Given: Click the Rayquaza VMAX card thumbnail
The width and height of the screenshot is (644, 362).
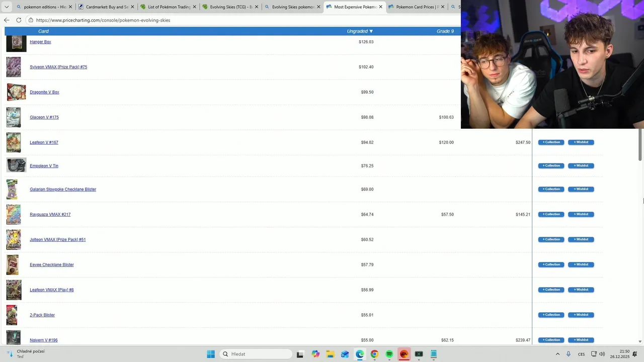Looking at the screenshot, I should tap(14, 215).
